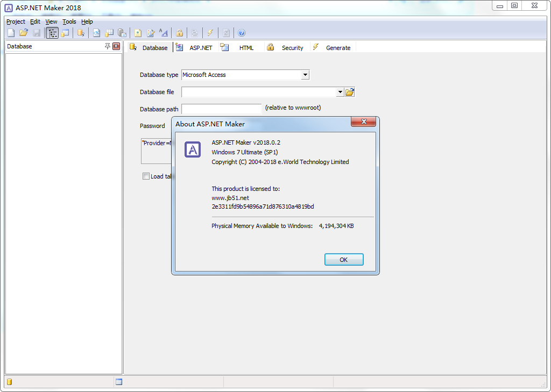Click the greyed horizontal bars toolbar icon
This screenshot has width=551, height=392.
[195, 33]
